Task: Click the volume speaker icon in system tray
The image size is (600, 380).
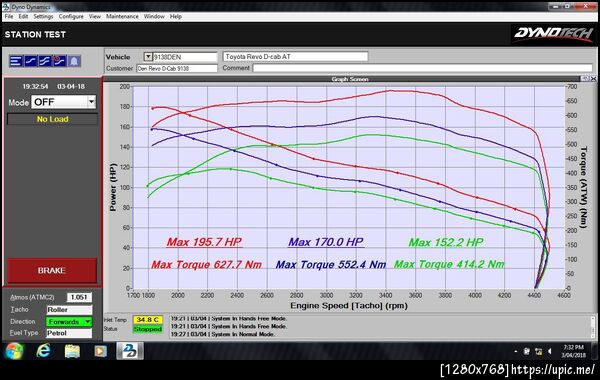Action: [550, 351]
